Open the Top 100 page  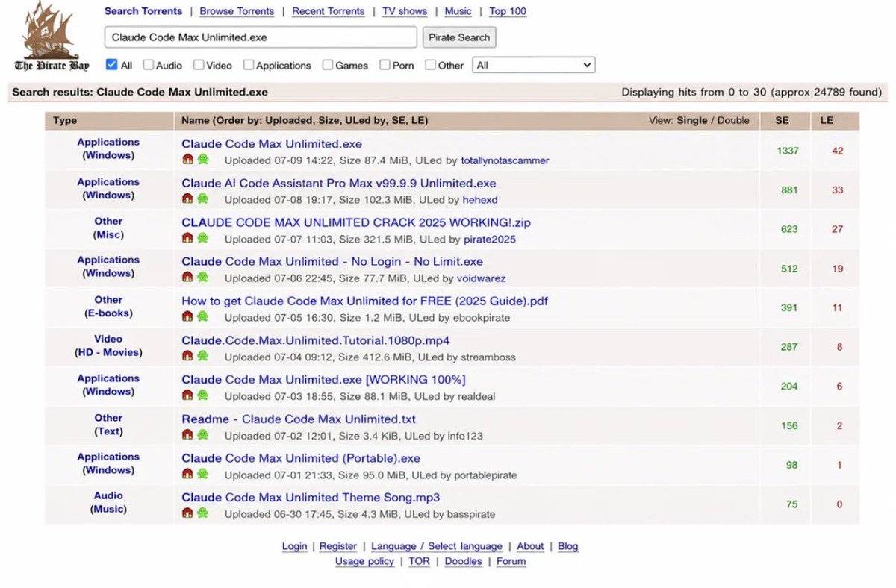point(508,11)
